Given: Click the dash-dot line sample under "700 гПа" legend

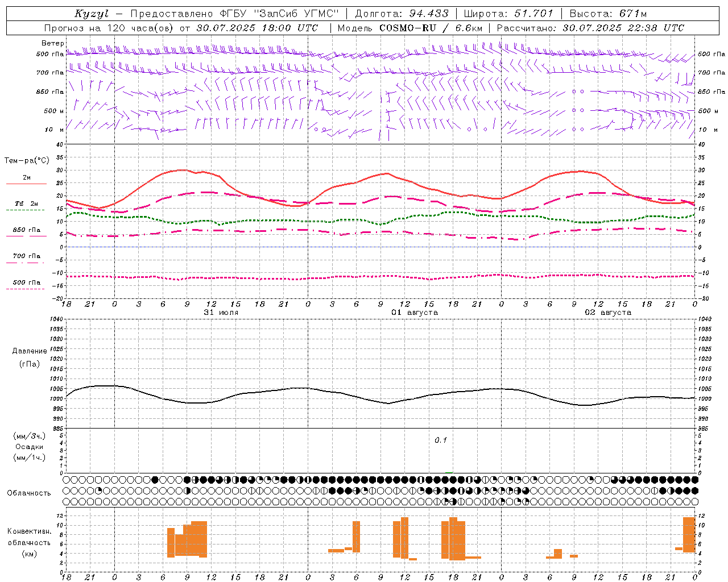Looking at the screenshot, I should tap(25, 263).
